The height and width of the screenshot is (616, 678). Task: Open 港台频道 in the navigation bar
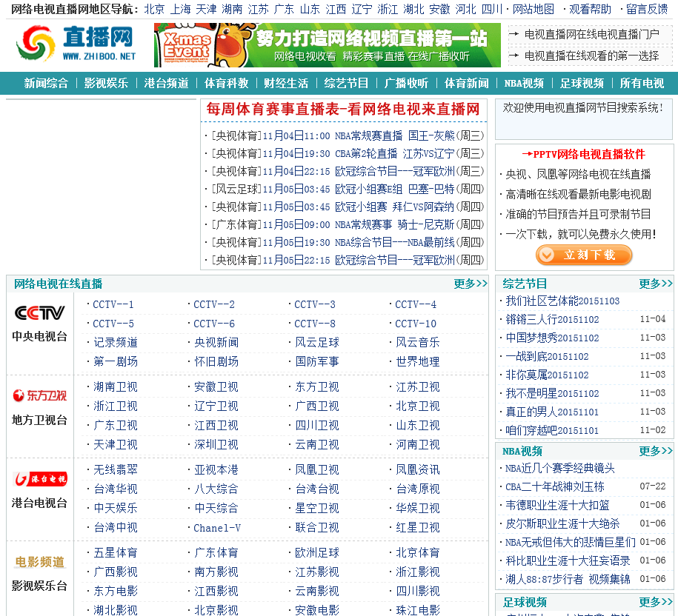pos(166,83)
